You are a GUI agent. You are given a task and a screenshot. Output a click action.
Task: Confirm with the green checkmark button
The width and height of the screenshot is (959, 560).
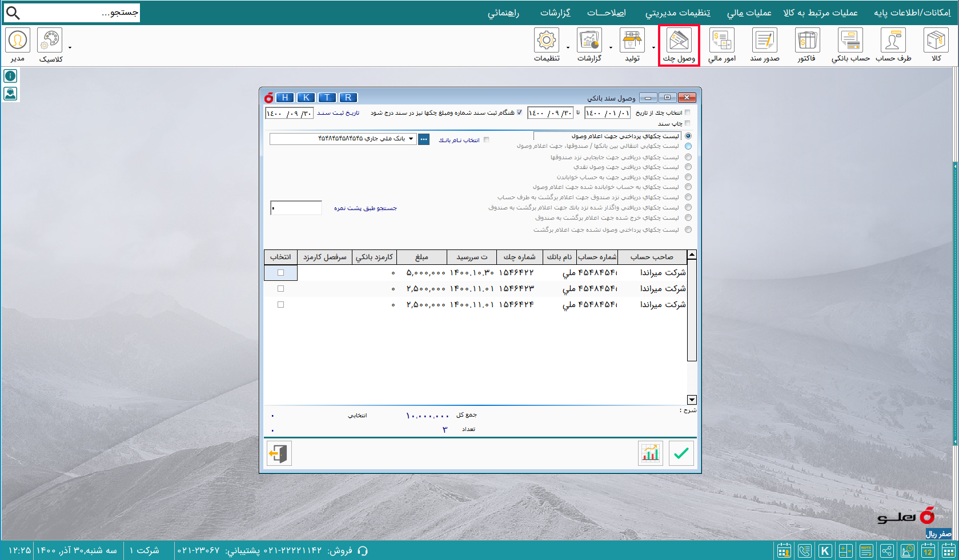pyautogui.click(x=681, y=453)
